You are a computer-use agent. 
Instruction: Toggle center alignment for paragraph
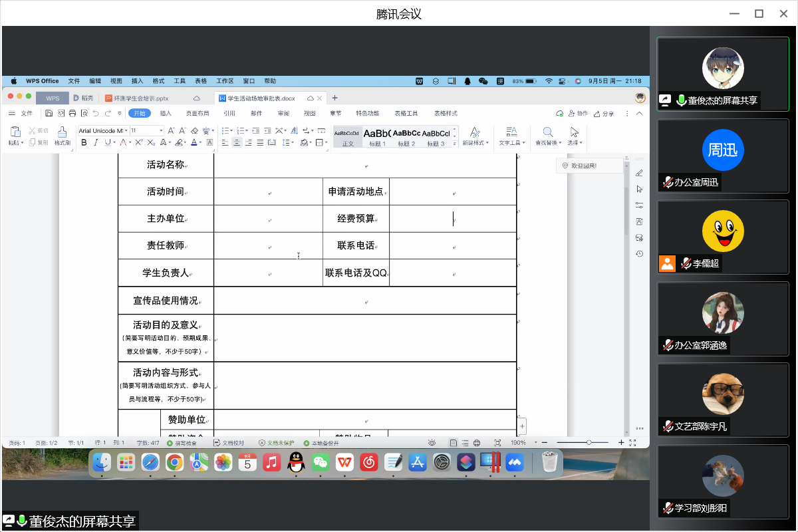point(237,142)
